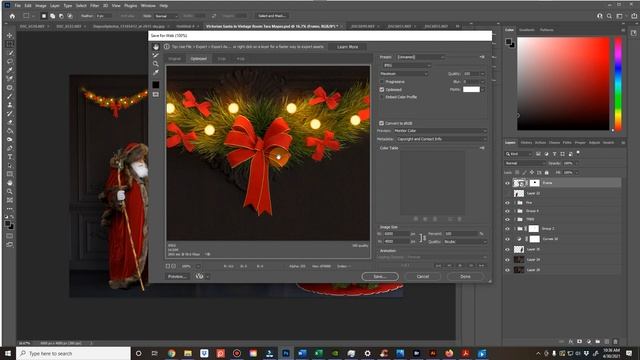Screen dimensions: 640x360
Task: Switch to the Original preview tab
Action: 175,59
